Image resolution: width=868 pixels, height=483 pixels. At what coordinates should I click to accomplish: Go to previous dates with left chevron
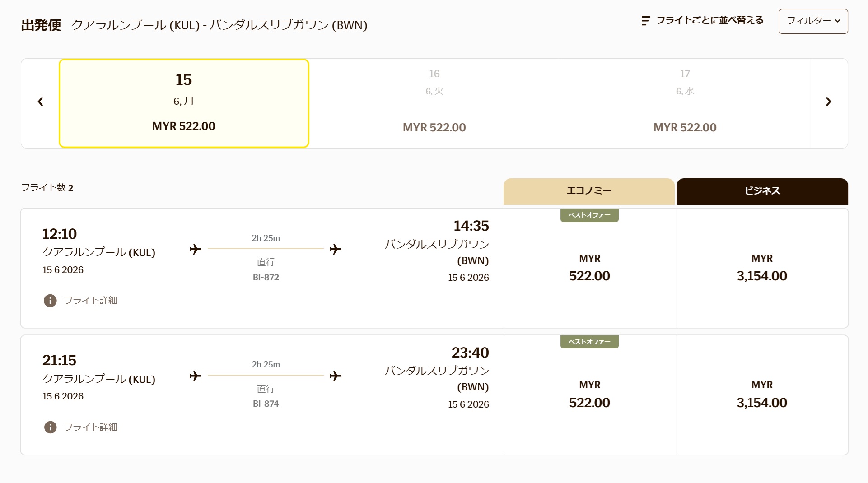tap(41, 102)
